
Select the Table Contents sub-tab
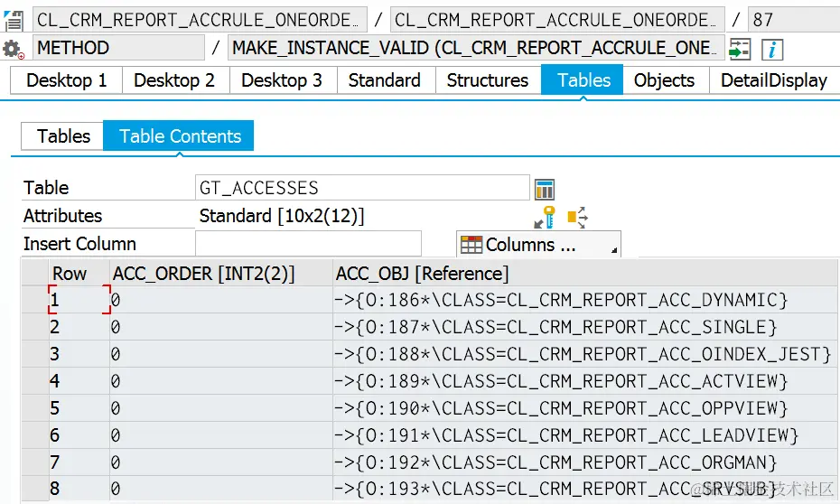coord(180,136)
